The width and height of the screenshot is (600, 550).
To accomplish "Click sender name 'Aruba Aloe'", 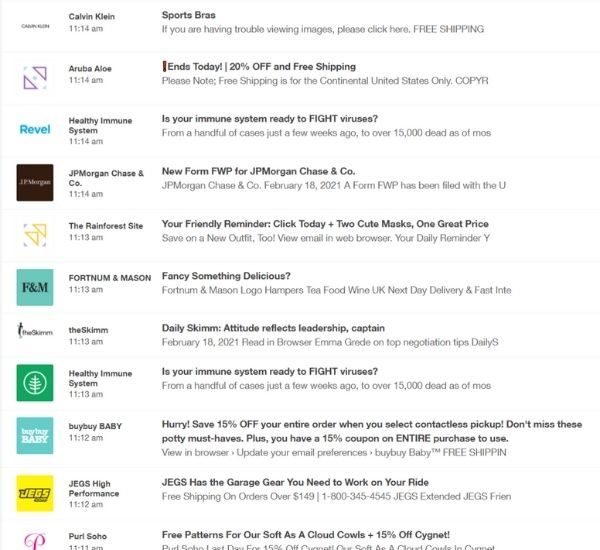I will pos(90,69).
